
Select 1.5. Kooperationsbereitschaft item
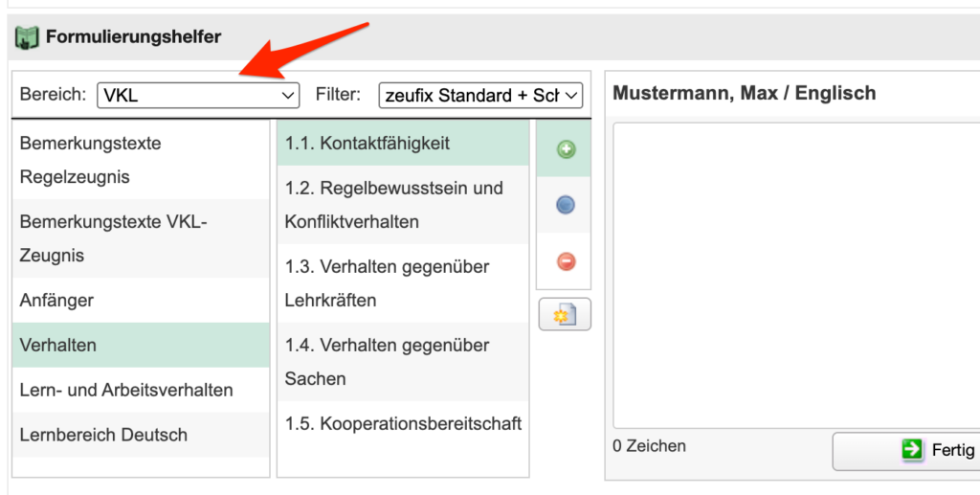(402, 423)
